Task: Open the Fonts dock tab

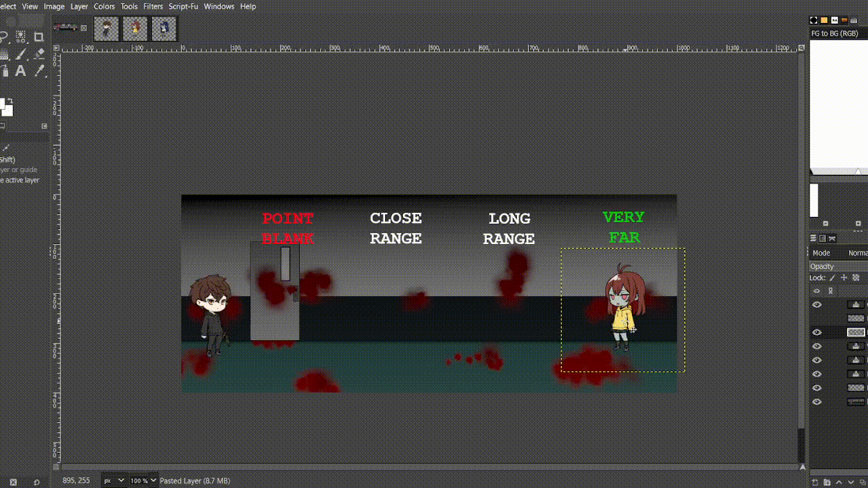Action: tap(835, 20)
